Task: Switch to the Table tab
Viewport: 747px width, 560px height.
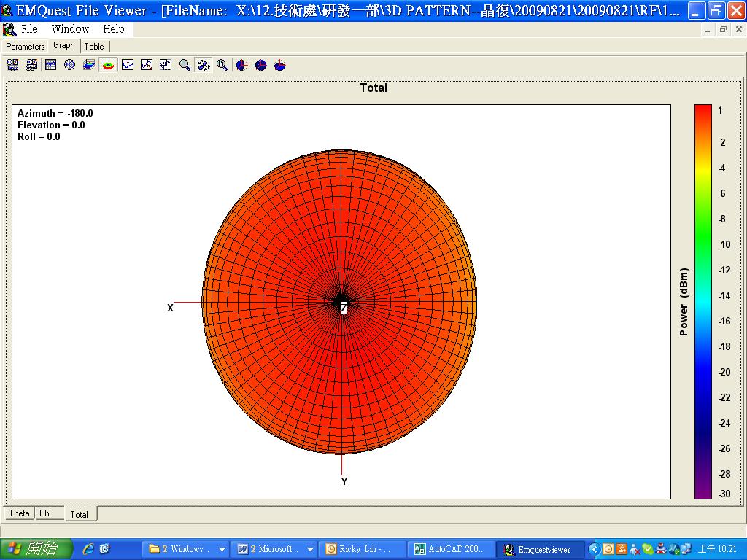Action: [94, 46]
